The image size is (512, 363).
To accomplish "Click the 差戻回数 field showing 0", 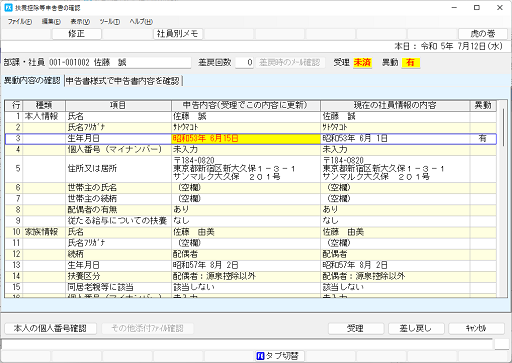I will click(244, 62).
